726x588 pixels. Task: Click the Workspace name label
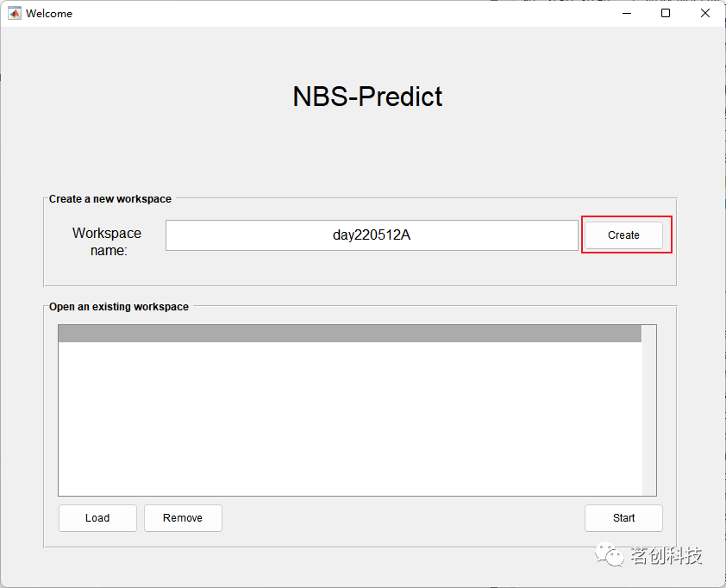(x=106, y=241)
